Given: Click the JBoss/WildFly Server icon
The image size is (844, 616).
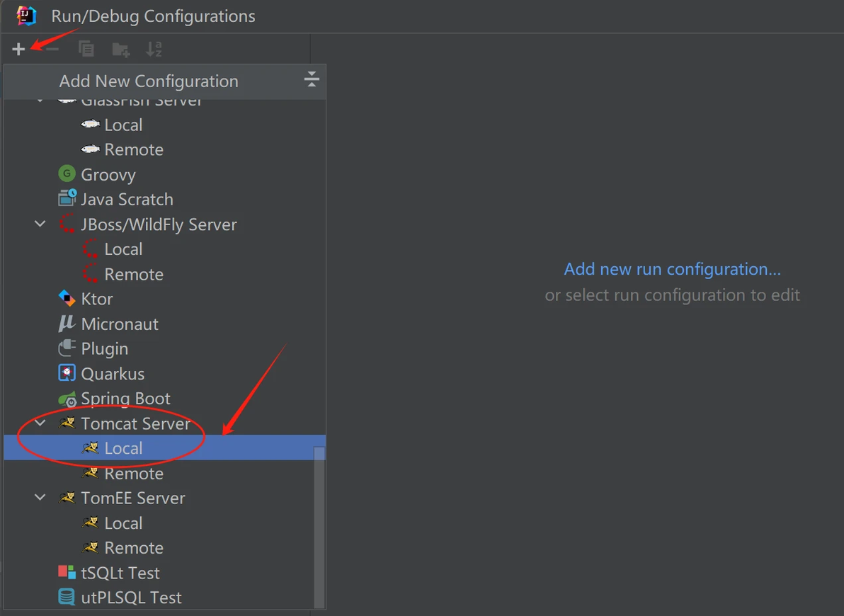Looking at the screenshot, I should coord(67,224).
